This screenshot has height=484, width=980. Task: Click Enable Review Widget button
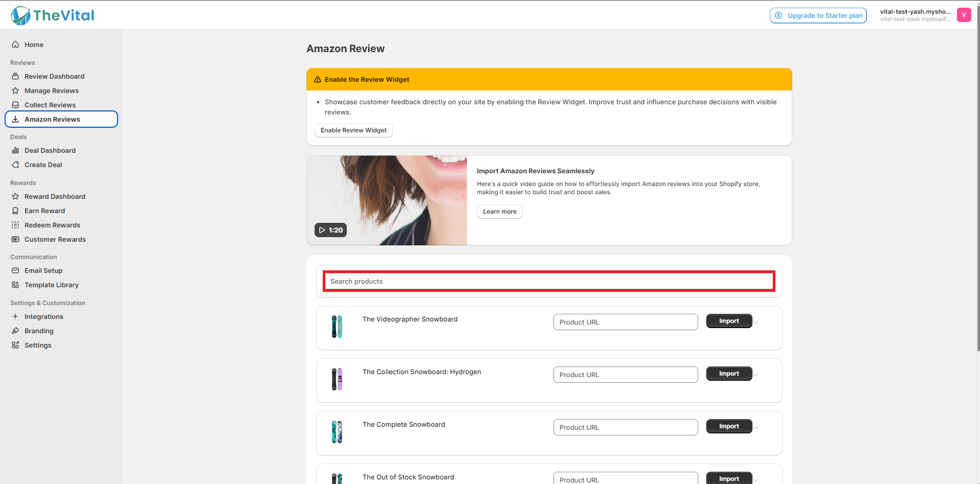coord(353,130)
